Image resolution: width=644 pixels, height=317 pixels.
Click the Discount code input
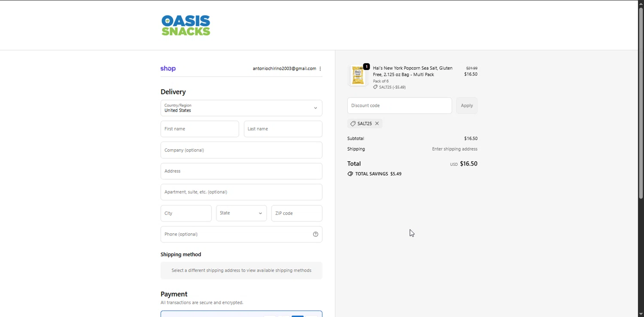[399, 106]
